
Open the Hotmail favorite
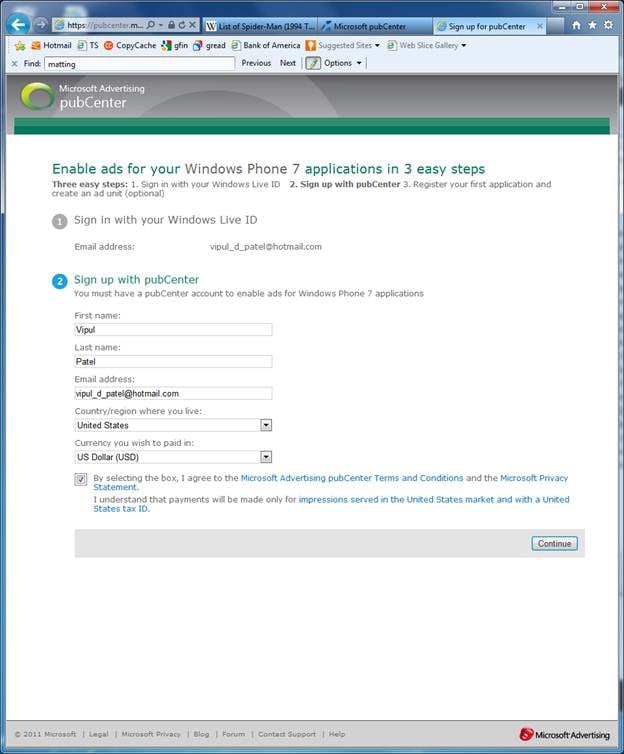pos(51,45)
